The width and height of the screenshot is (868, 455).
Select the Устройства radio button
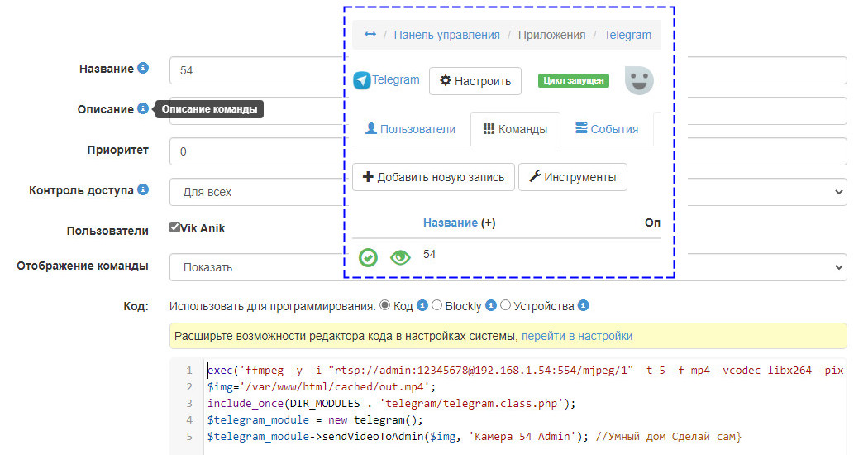(505, 305)
